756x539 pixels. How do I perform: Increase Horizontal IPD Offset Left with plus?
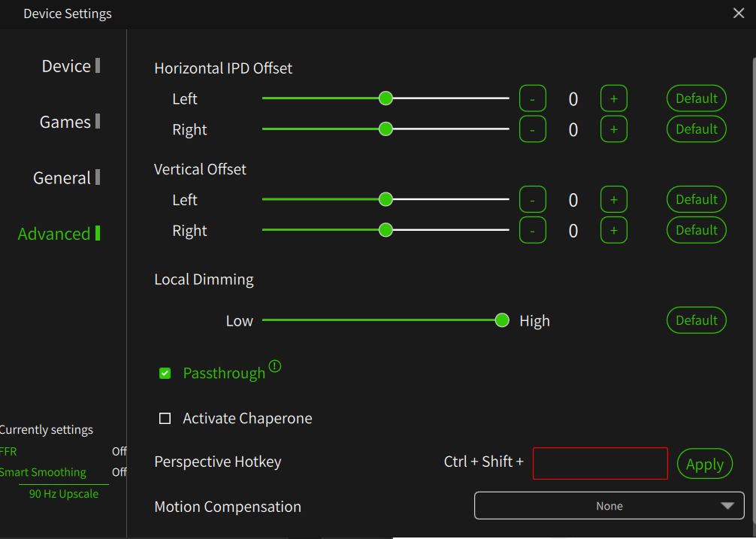click(613, 98)
